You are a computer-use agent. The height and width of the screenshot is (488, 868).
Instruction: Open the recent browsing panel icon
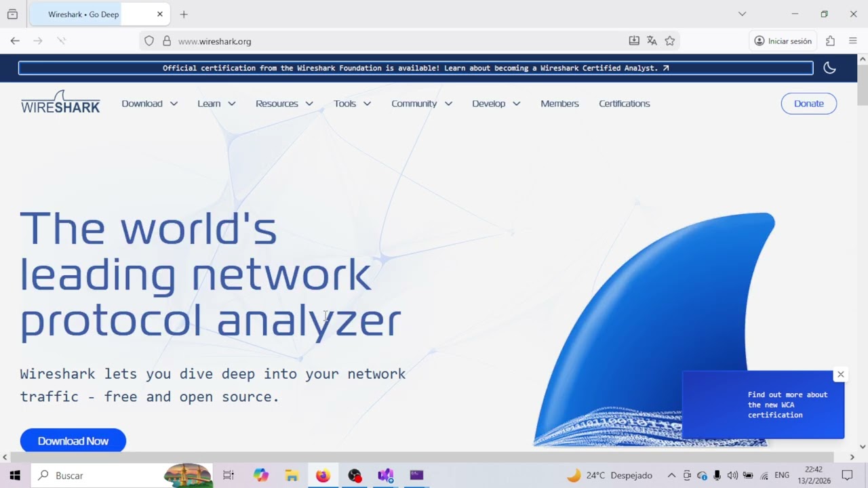[12, 14]
